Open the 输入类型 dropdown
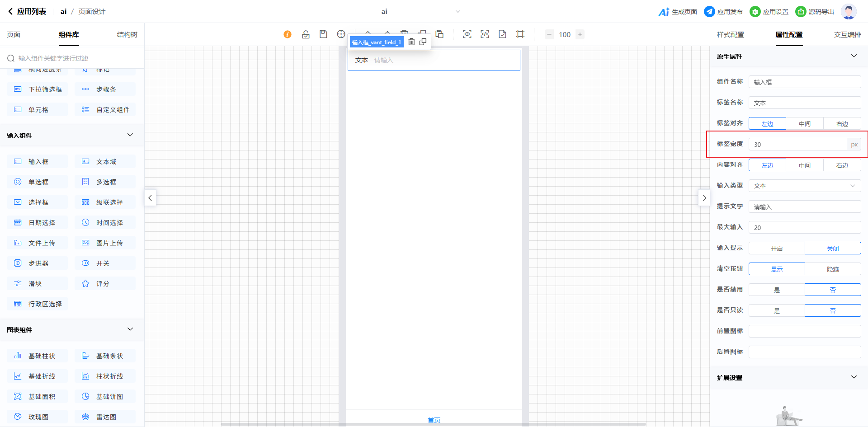868x427 pixels. [x=805, y=186]
